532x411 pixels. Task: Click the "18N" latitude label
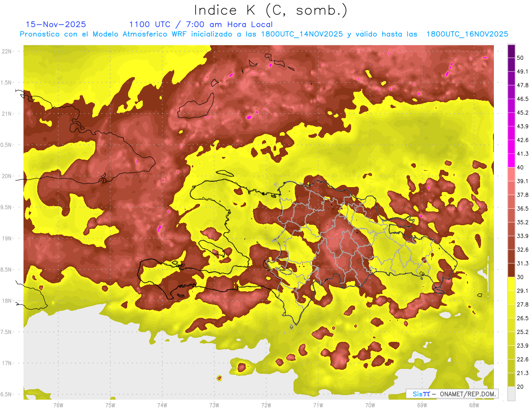8,301
